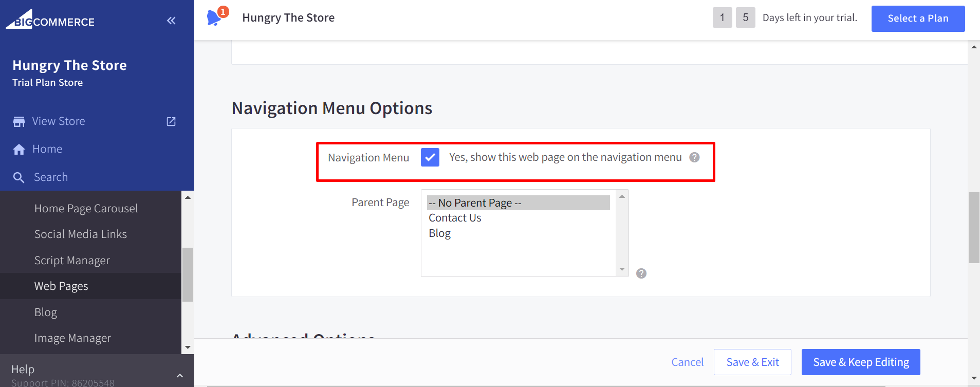Select the No Parent Page option
Image resolution: width=980 pixels, height=387 pixels.
tap(475, 203)
